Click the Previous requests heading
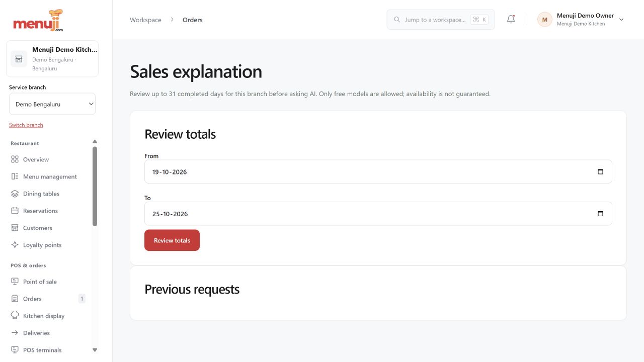 pyautogui.click(x=192, y=289)
